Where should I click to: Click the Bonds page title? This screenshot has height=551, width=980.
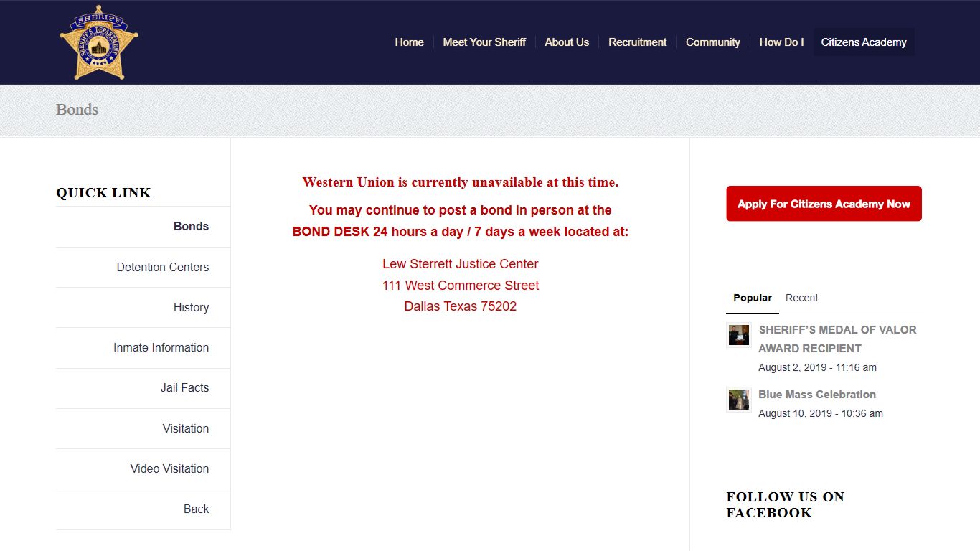click(x=77, y=110)
